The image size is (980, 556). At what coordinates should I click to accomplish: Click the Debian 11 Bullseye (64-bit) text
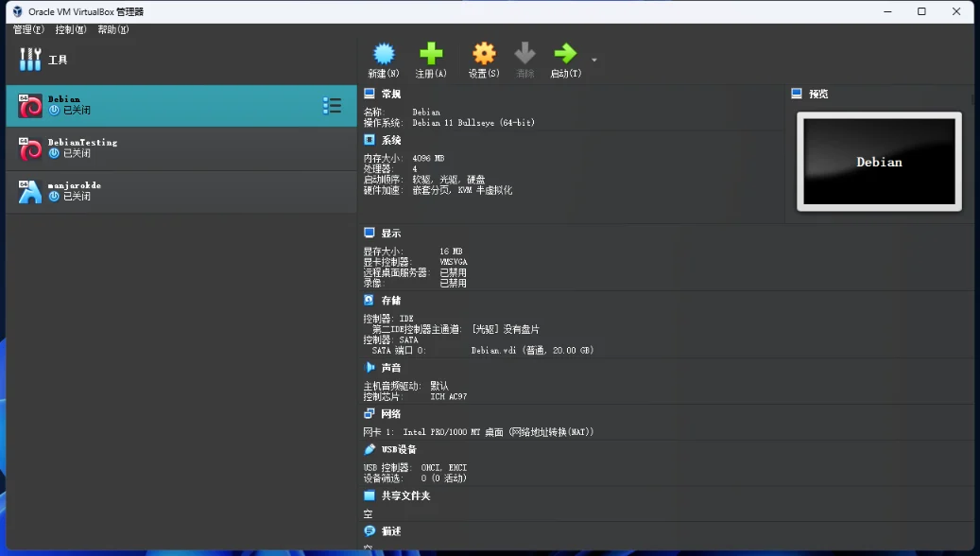coord(473,123)
